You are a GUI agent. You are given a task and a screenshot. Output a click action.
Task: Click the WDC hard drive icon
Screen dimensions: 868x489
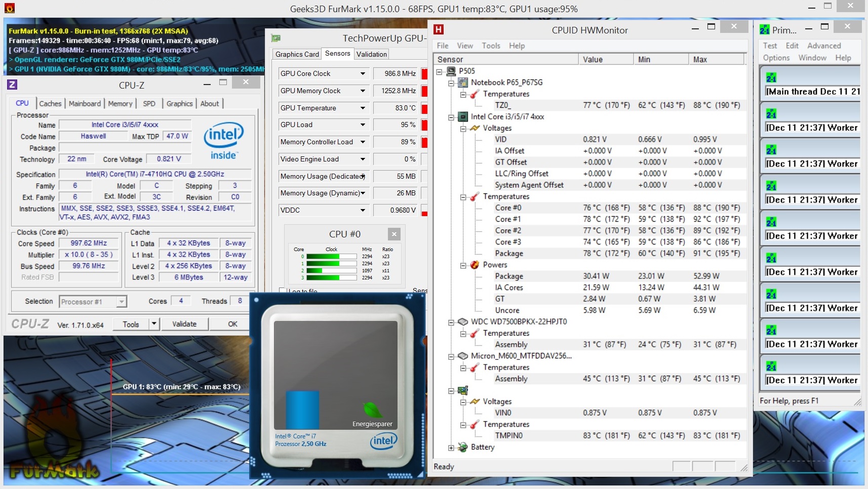pos(462,321)
